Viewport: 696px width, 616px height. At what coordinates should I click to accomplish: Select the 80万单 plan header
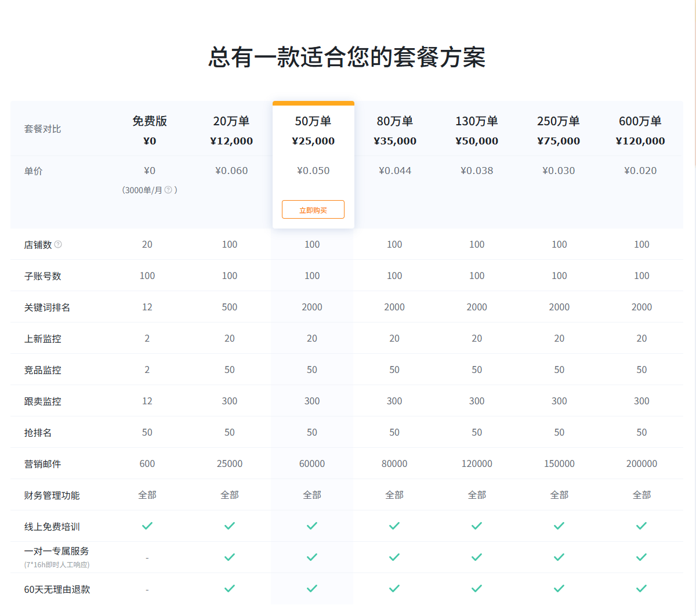[x=395, y=121]
